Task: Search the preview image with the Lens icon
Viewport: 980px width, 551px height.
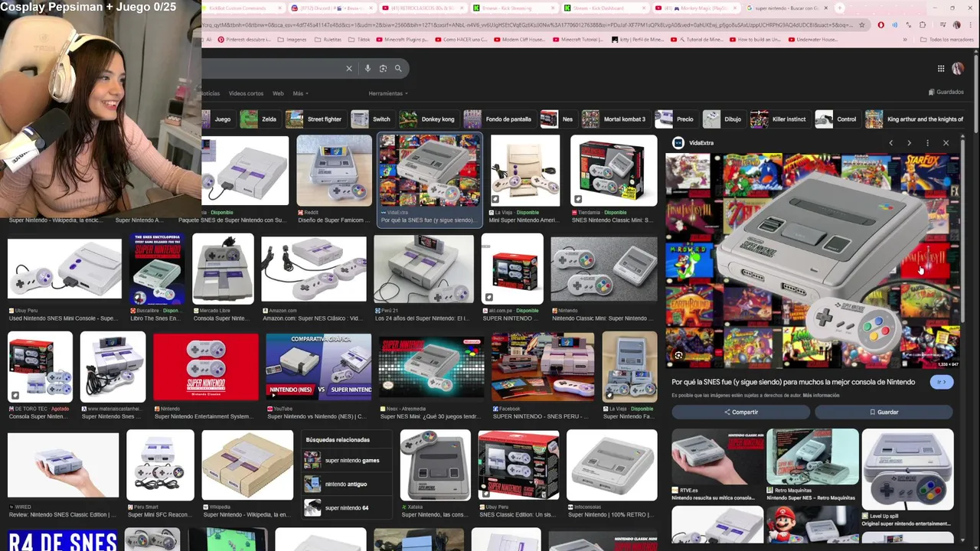Action: point(678,355)
